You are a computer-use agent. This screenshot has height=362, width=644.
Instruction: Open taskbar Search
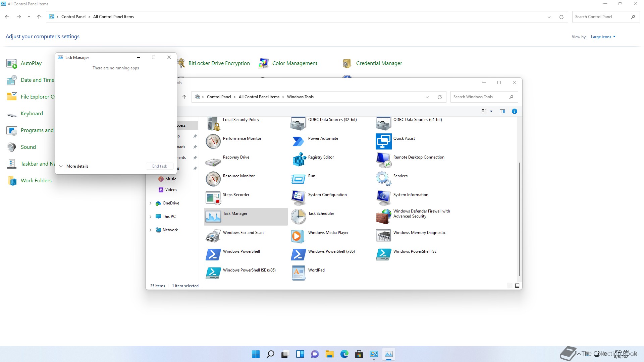270,354
